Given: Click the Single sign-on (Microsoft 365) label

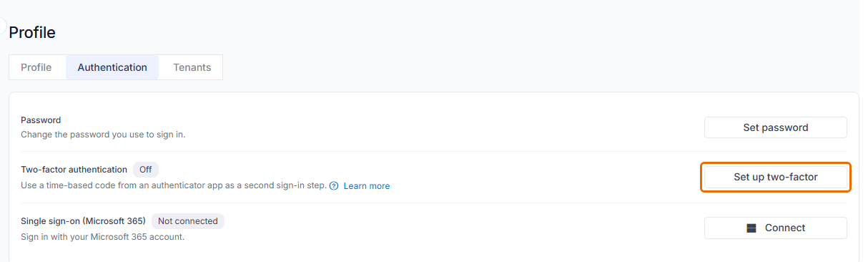Looking at the screenshot, I should pyautogui.click(x=83, y=220).
